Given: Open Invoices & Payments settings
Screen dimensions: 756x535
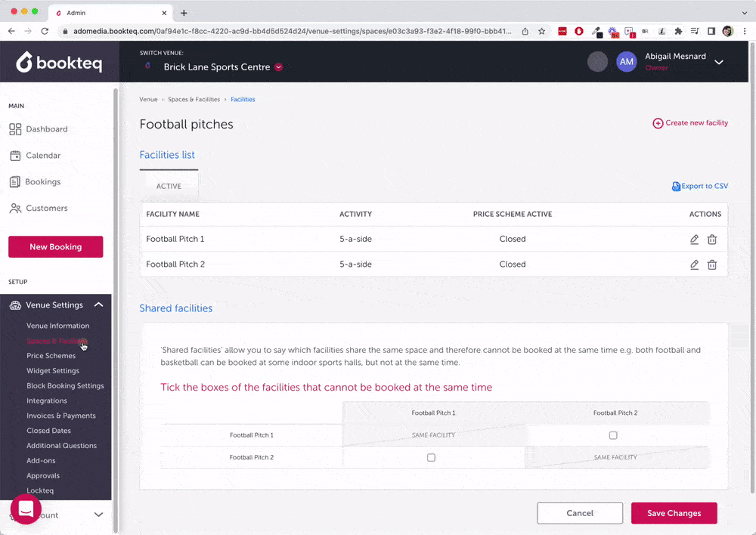Looking at the screenshot, I should click(61, 416).
